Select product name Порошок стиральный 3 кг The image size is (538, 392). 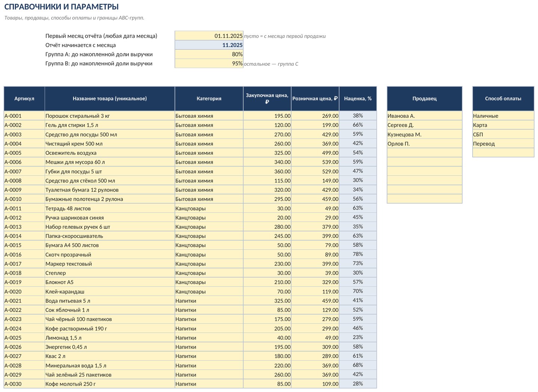(x=110, y=116)
